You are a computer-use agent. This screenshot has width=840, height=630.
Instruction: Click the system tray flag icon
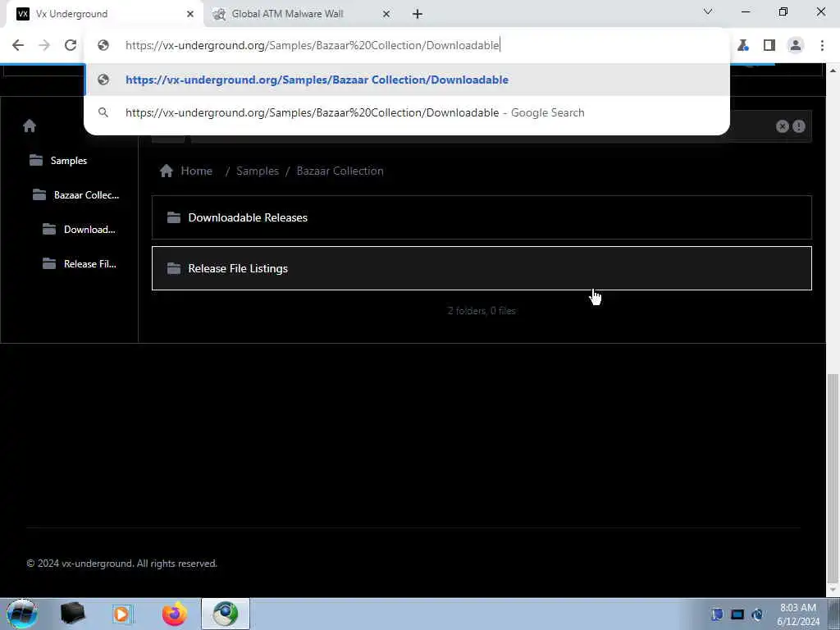point(717,614)
